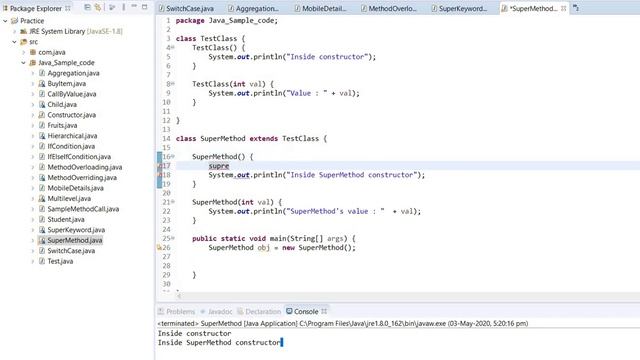Open the Javadoc tab
The height and width of the screenshot is (360, 640).
(x=216, y=311)
